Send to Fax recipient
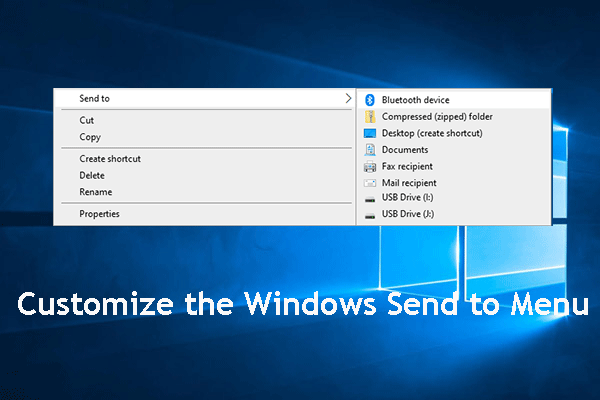This screenshot has height=400, width=600. click(454, 167)
